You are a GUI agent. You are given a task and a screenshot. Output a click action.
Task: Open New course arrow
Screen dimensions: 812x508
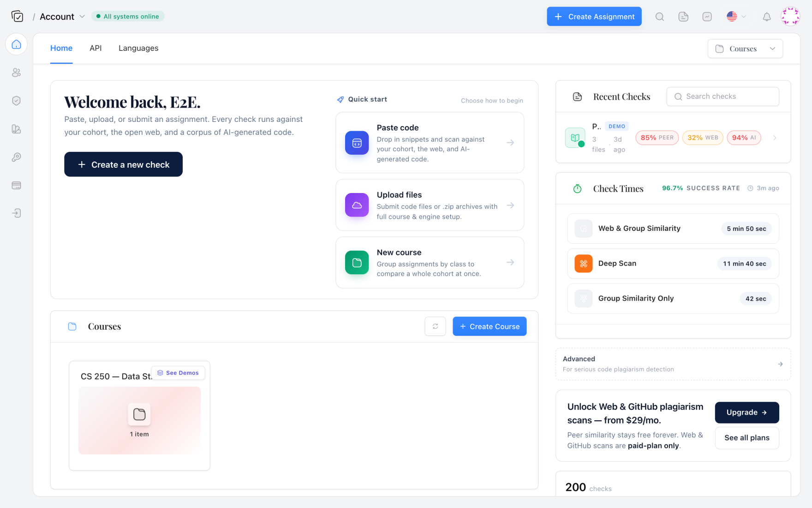click(510, 262)
